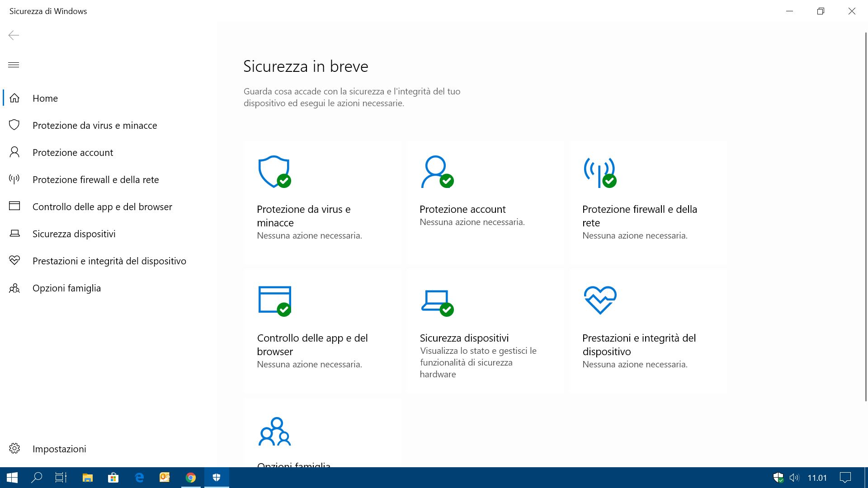This screenshot has width=868, height=488.
Task: Open Outlook from the taskbar
Action: 165,478
